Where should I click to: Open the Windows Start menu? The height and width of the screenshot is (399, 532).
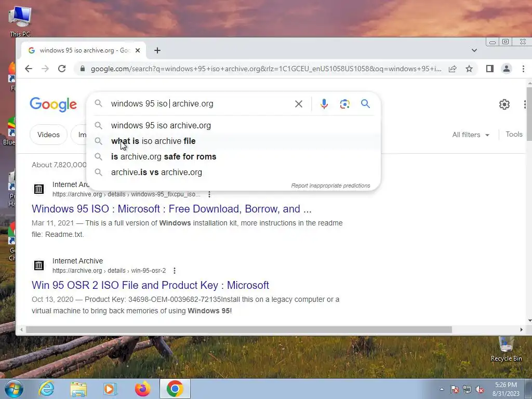tap(14, 389)
